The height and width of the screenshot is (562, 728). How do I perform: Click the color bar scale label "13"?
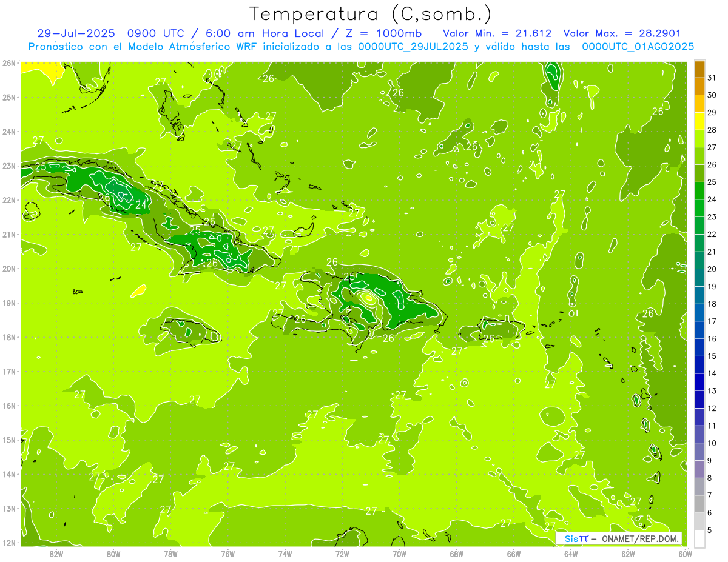coord(712,391)
